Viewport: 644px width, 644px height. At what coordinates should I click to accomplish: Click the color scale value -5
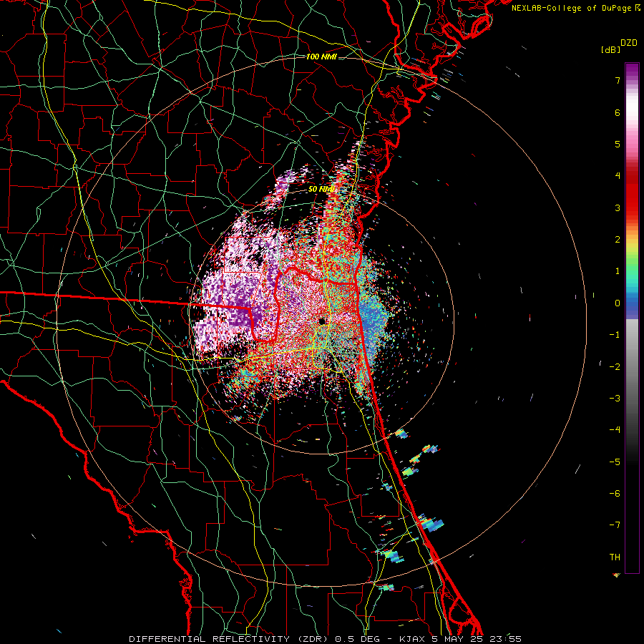click(x=615, y=462)
